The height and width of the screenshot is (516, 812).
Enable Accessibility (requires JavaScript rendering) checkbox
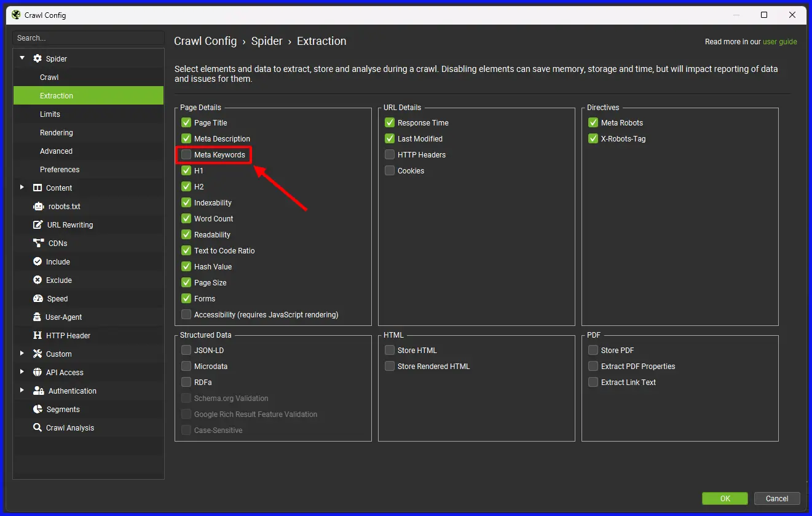pyautogui.click(x=186, y=314)
